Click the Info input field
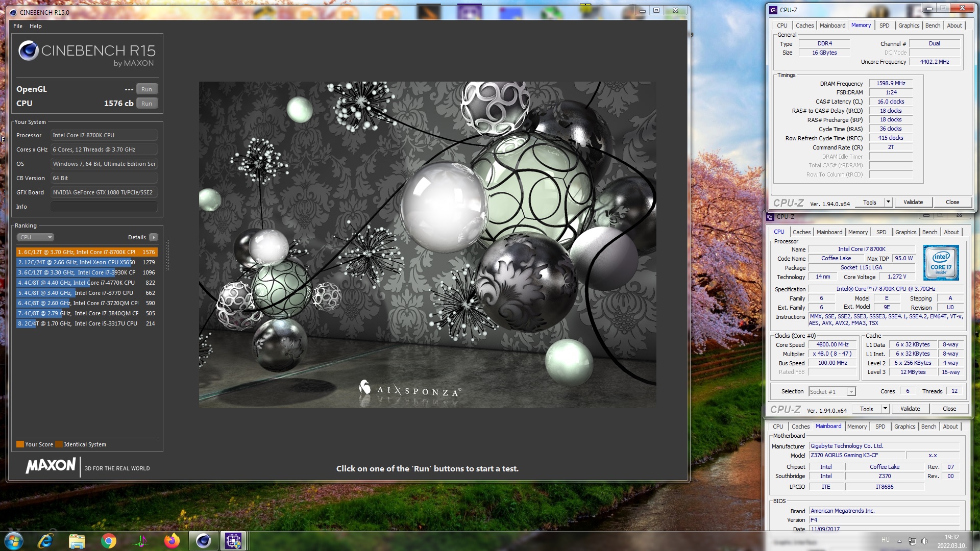Viewport: 980px width, 551px height. tap(104, 207)
